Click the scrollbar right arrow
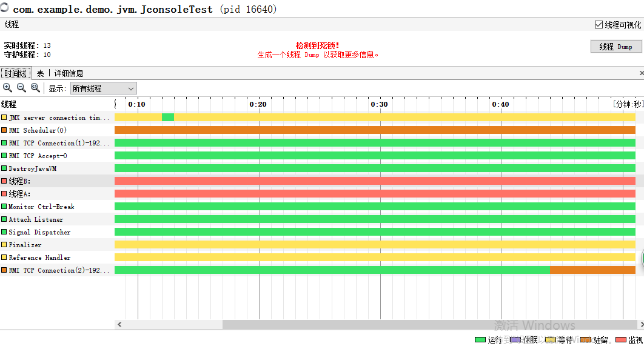 (642, 324)
